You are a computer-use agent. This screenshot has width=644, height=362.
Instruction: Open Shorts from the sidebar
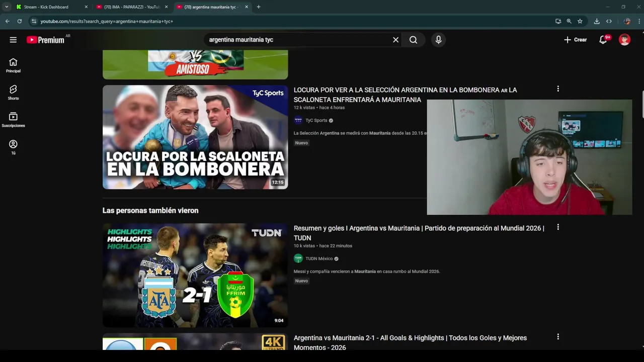click(13, 93)
